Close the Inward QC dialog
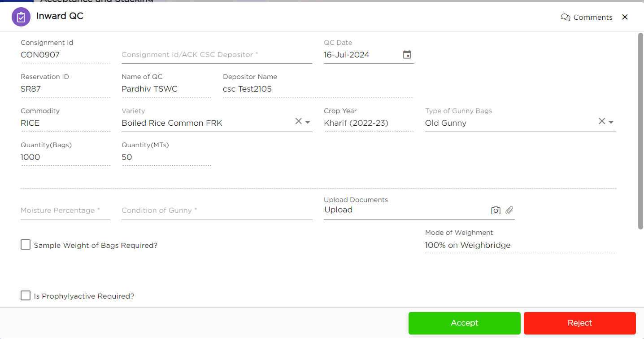 [x=625, y=17]
